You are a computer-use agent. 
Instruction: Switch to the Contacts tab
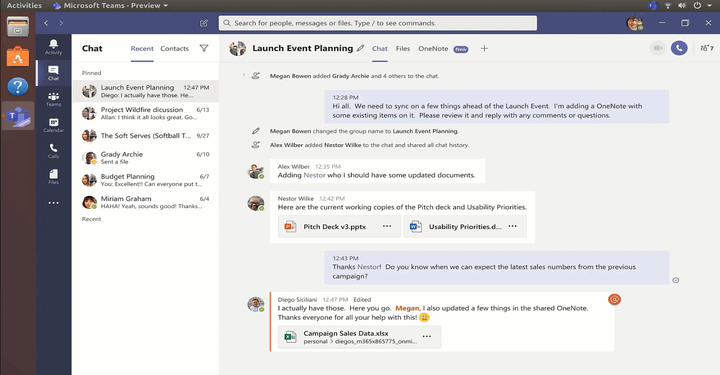174,49
